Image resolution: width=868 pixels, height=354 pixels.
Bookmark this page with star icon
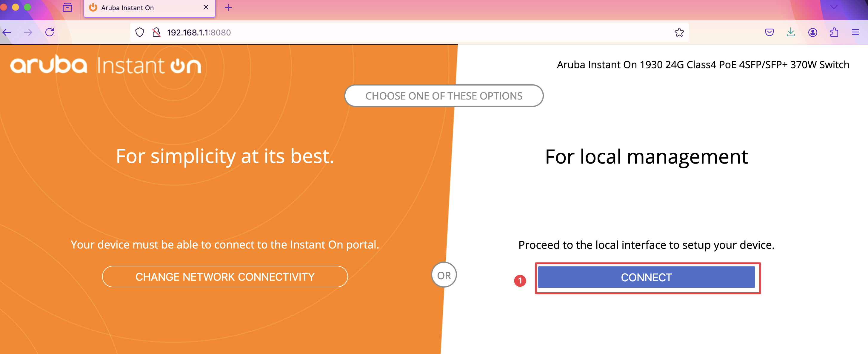(x=679, y=32)
